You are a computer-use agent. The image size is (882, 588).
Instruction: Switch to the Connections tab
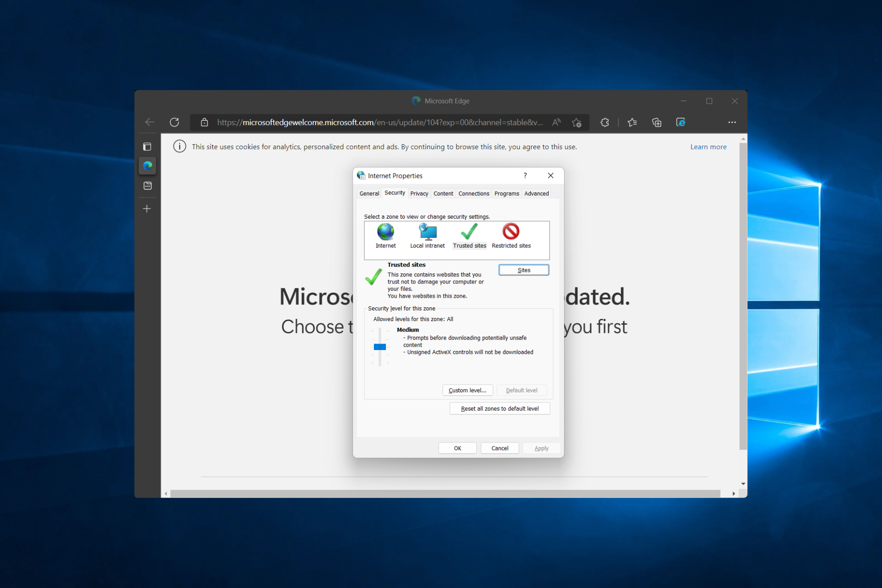tap(474, 193)
